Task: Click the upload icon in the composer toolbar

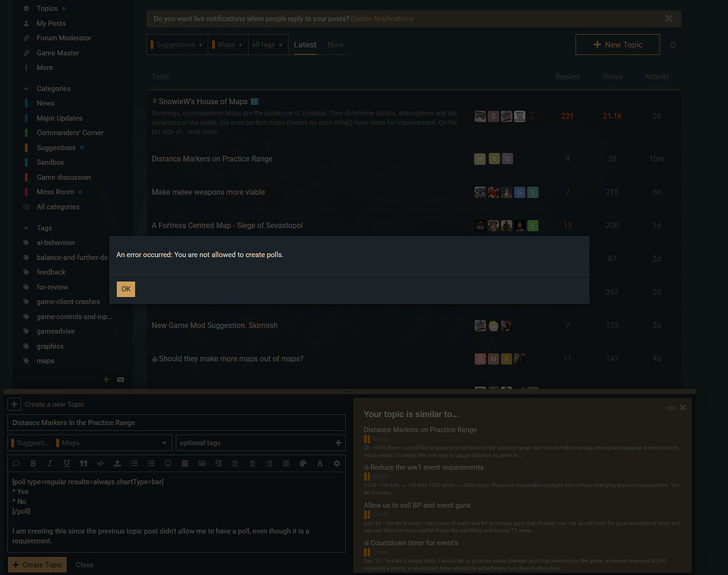Action: (x=117, y=463)
